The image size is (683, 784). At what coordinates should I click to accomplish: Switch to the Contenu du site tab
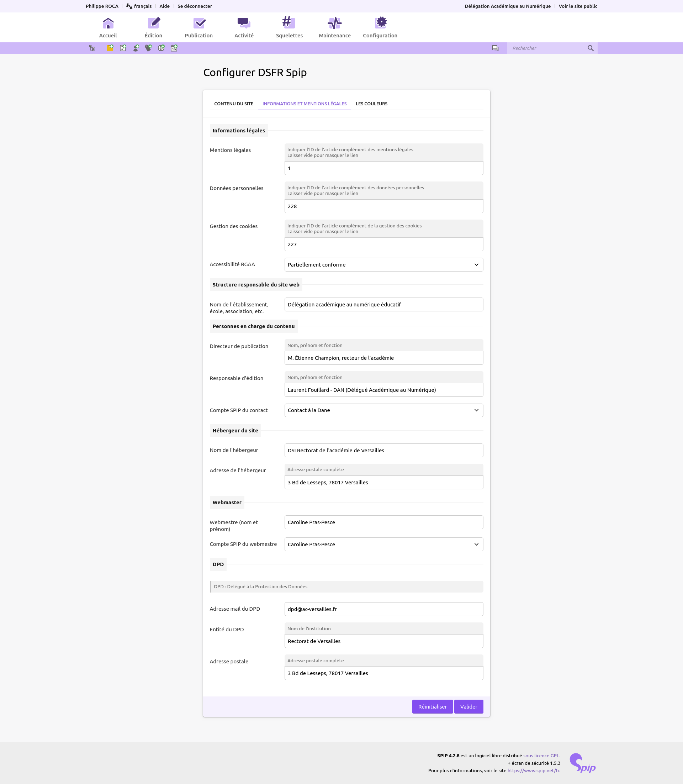(234, 104)
